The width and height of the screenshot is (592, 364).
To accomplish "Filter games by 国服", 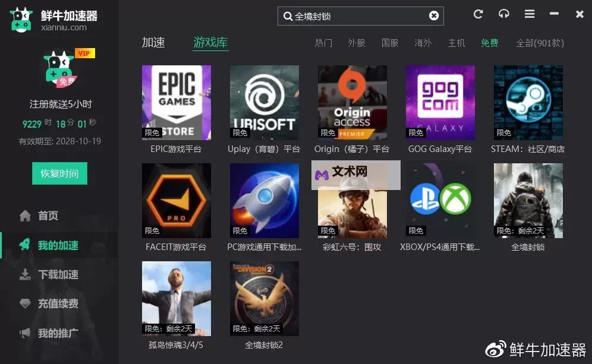I will click(x=390, y=43).
